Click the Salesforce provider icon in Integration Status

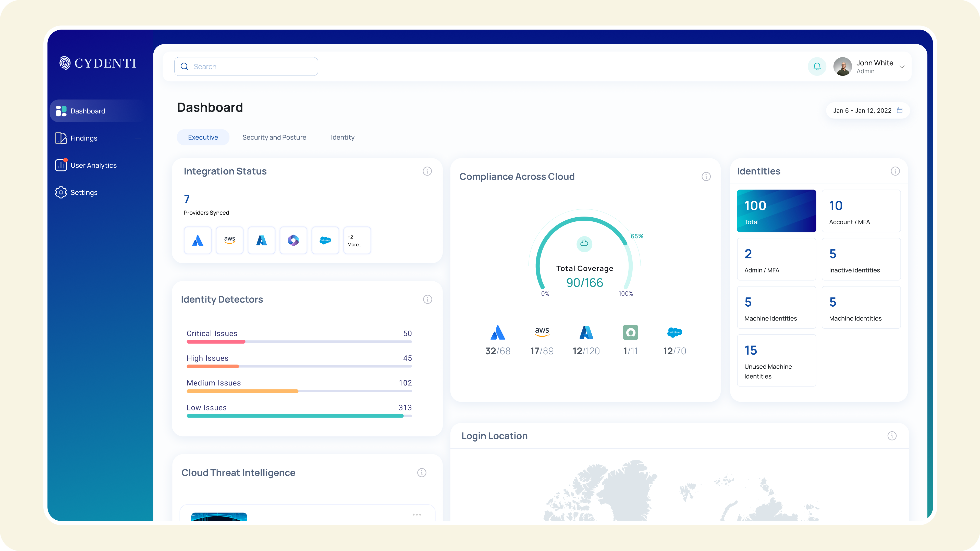(325, 240)
